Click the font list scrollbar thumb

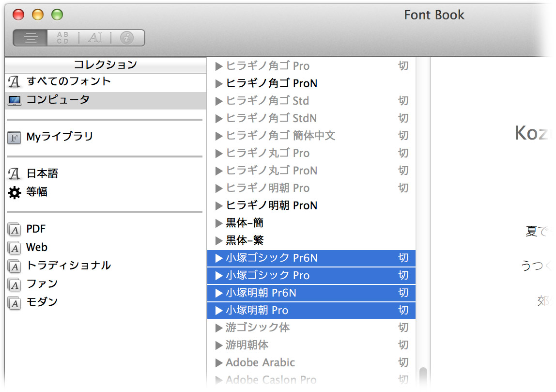pyautogui.click(x=423, y=377)
